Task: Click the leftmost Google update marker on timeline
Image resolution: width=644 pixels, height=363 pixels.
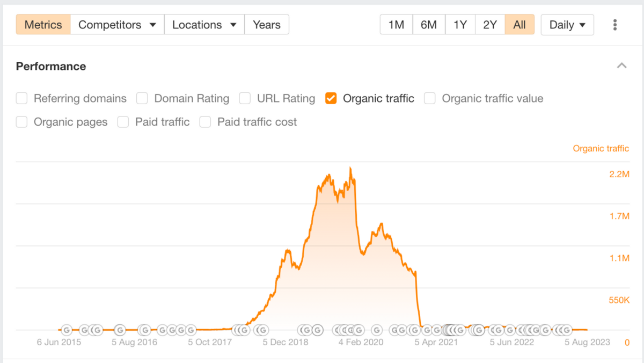Action: coord(67,330)
